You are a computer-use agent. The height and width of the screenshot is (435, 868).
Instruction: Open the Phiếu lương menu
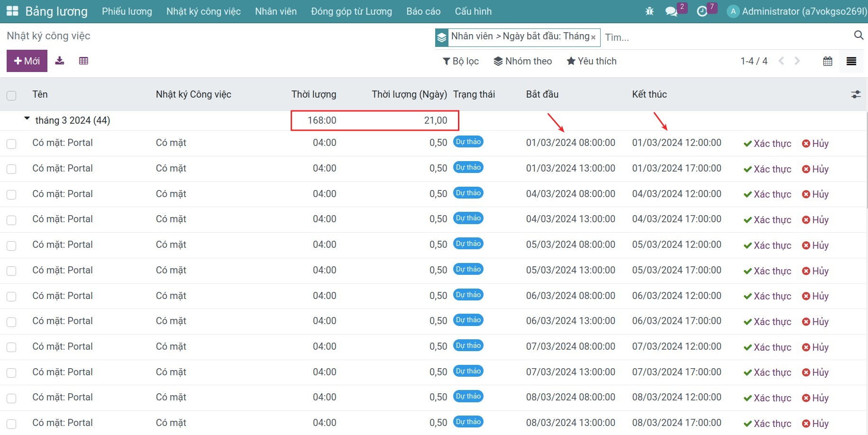click(x=127, y=11)
